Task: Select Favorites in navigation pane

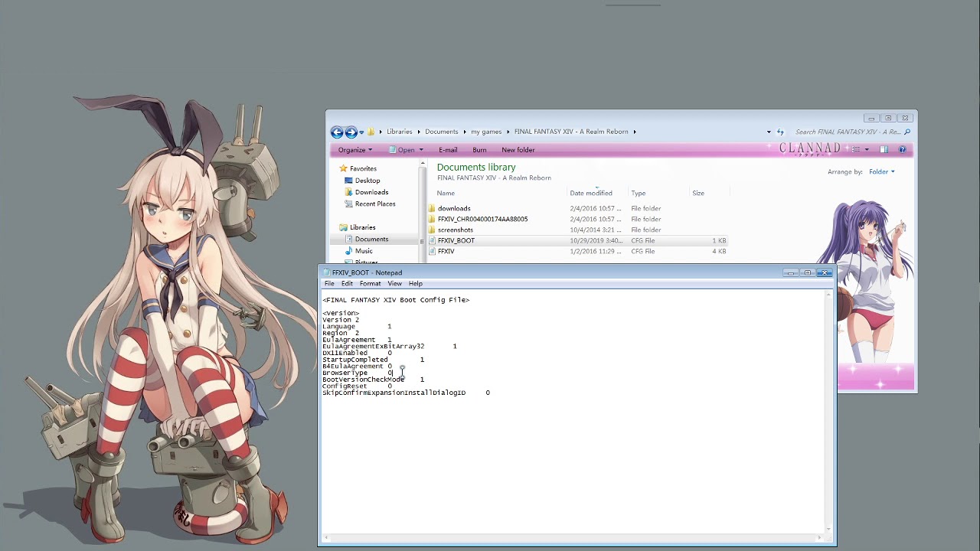Action: (x=363, y=168)
